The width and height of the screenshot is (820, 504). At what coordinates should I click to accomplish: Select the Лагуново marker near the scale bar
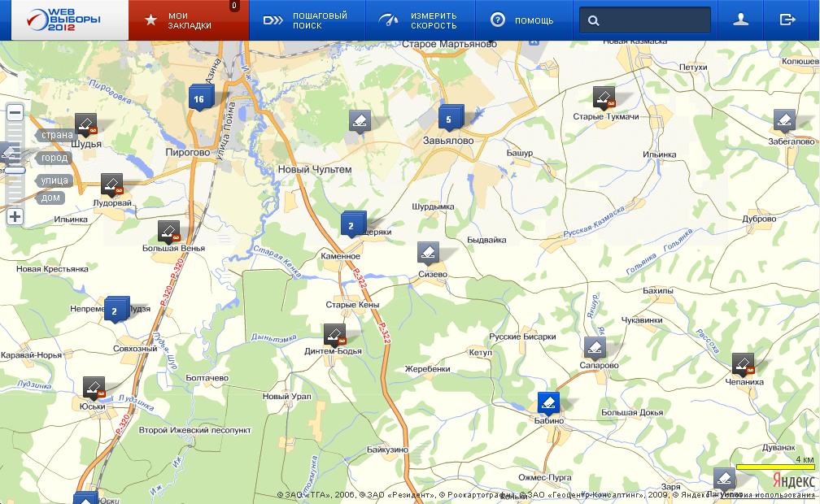724,479
